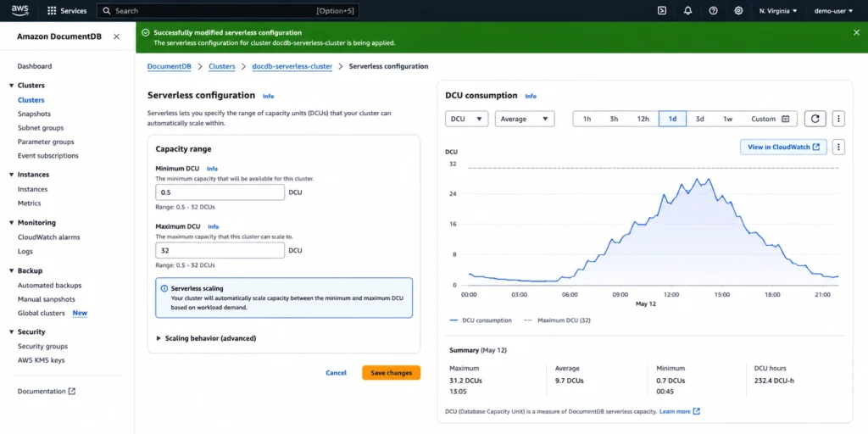Image resolution: width=868 pixels, height=434 pixels.
Task: Click the Info link beside DCU consumption
Action: click(x=531, y=96)
